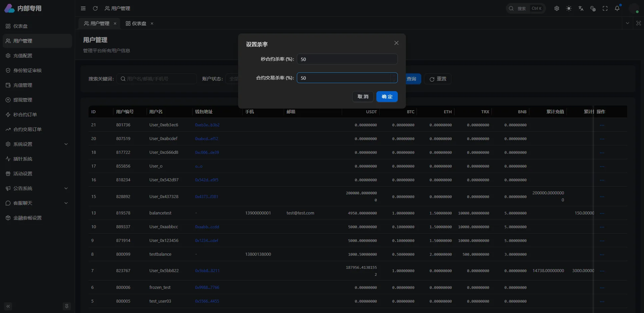Open the timezone clock-globe icon
This screenshot has height=313, width=644.
(x=593, y=8)
